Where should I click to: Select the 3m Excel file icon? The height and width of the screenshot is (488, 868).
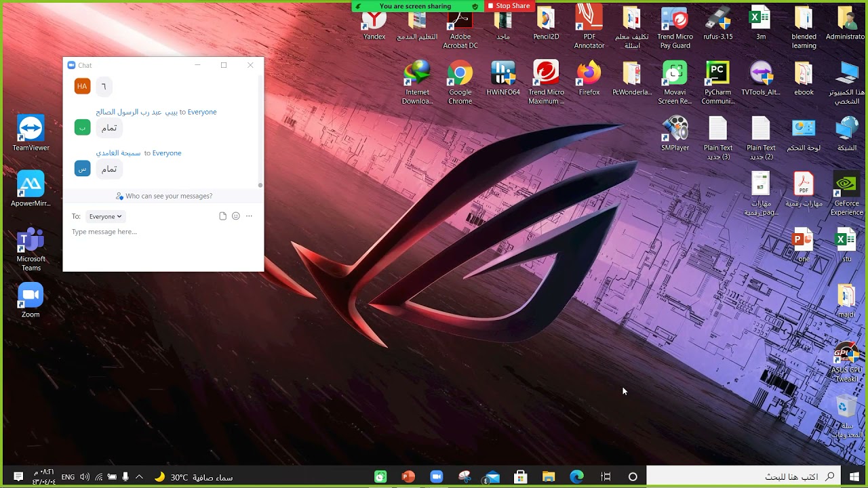(x=760, y=23)
